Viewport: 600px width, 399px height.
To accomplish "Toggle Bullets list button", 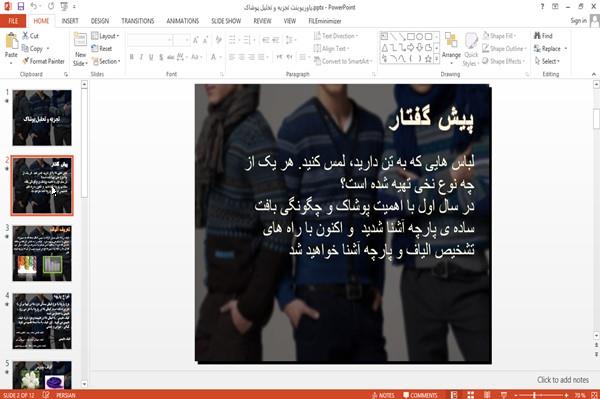I will tap(233, 40).
